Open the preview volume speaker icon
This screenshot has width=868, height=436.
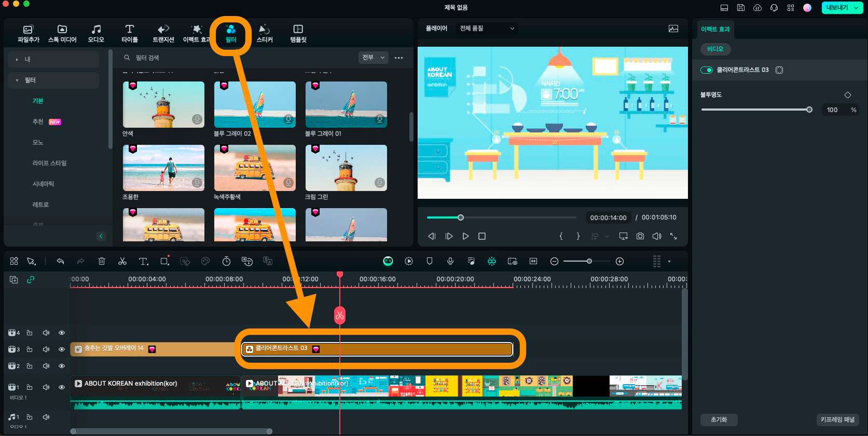pos(657,236)
